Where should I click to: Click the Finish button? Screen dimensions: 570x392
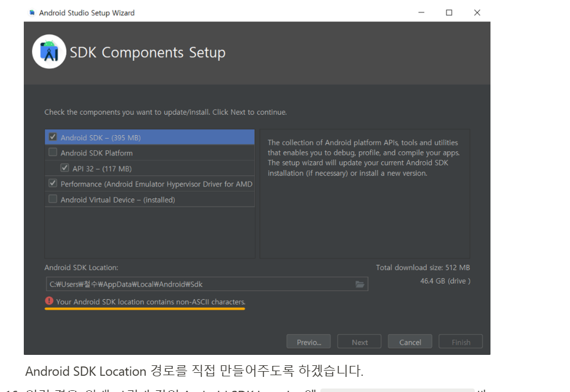pos(460,342)
